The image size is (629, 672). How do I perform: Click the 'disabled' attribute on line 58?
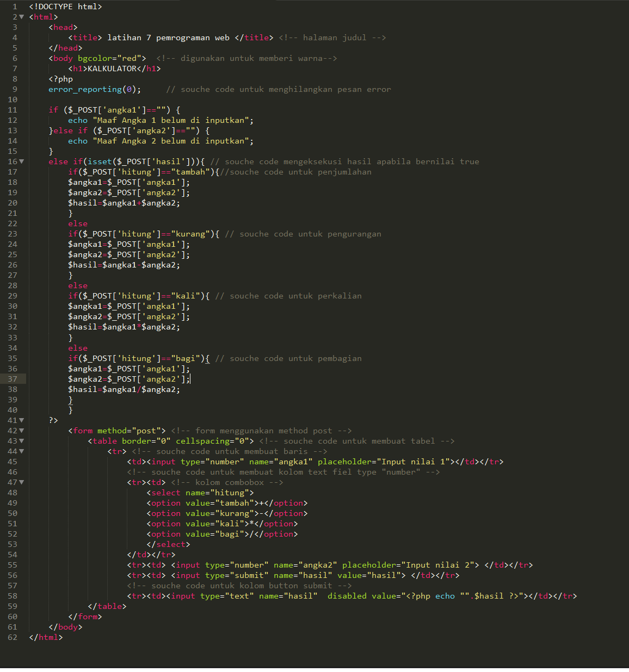click(347, 596)
